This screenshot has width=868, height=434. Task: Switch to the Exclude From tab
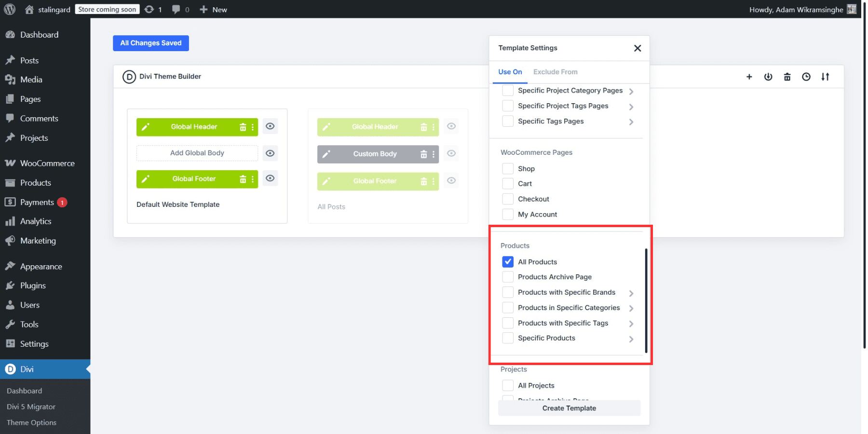point(555,71)
